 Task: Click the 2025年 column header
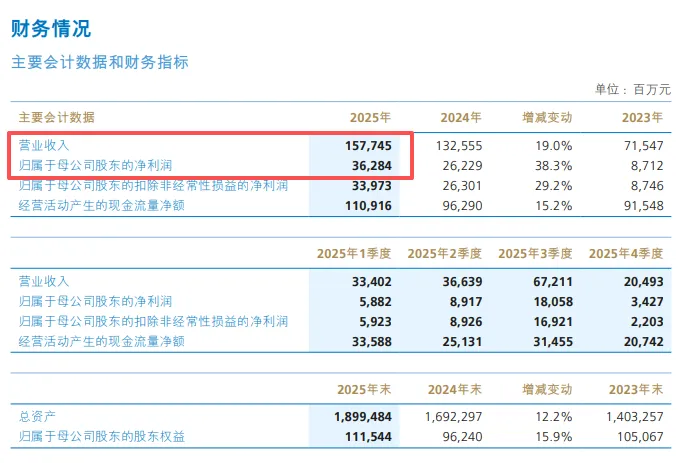[x=370, y=118]
